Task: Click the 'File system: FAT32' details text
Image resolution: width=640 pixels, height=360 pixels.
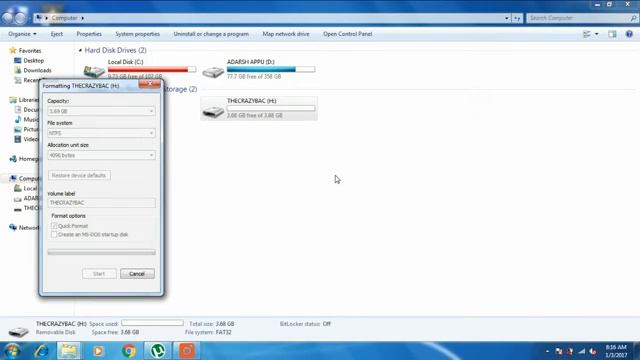Action: 208,332
